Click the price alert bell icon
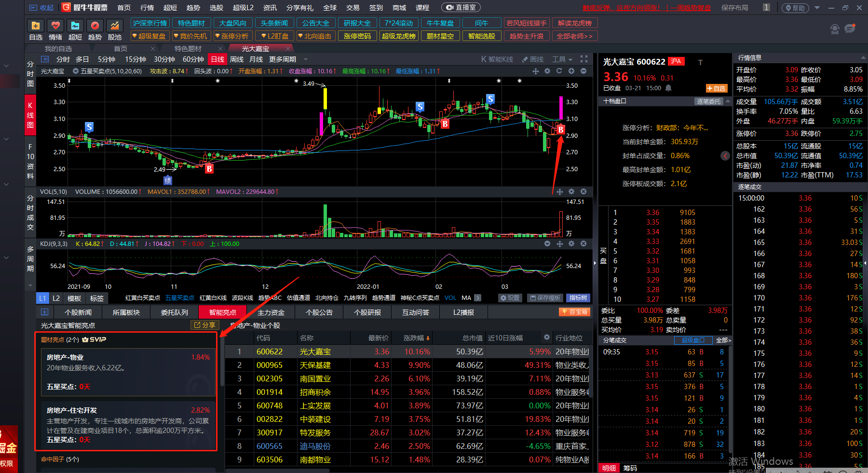Viewport: 868px width, 473px height. (668, 88)
